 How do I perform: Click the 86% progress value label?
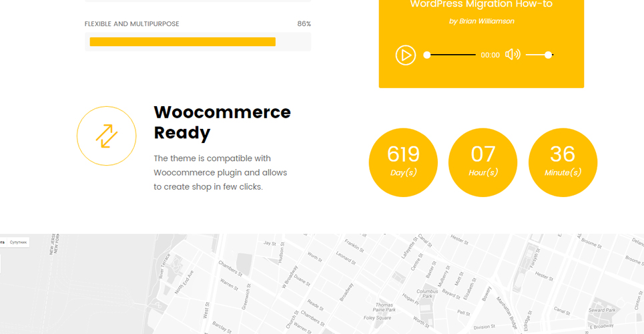[x=304, y=24]
